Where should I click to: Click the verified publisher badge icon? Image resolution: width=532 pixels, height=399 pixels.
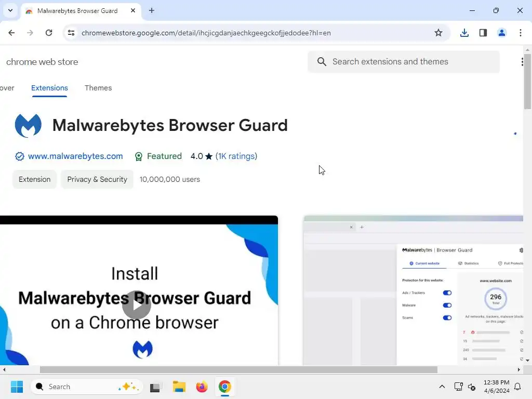tap(20, 156)
